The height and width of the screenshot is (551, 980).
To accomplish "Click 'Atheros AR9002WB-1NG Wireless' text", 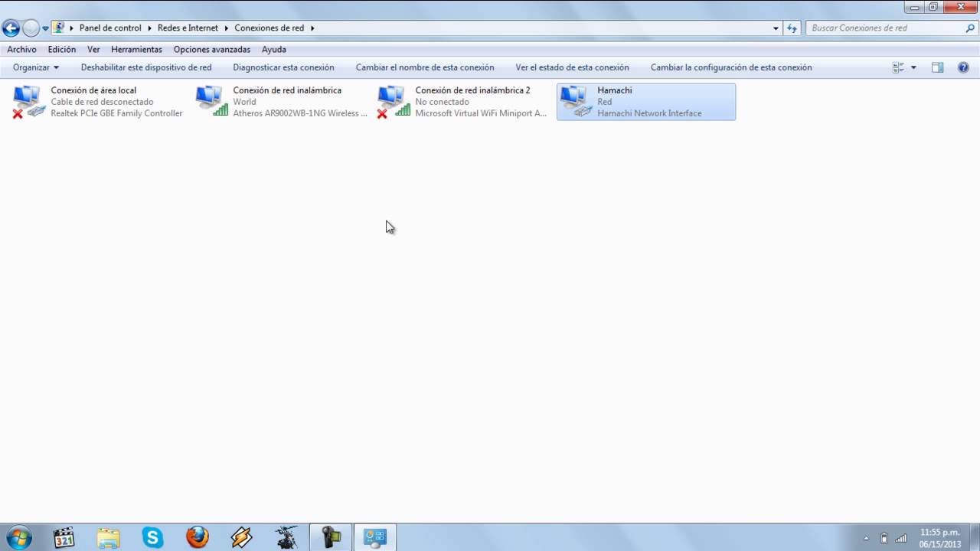I will 300,113.
